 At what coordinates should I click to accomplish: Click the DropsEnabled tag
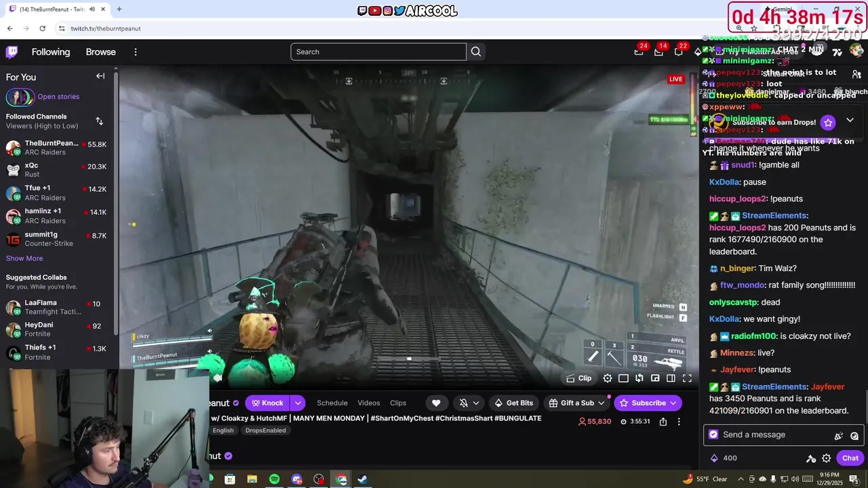(x=266, y=430)
